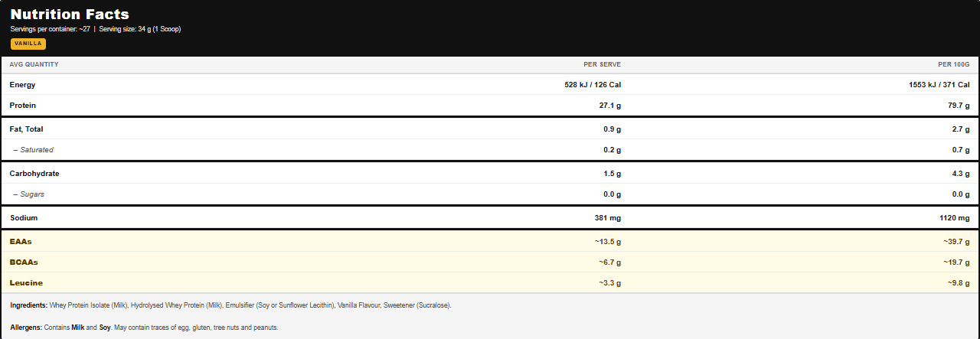
Task: Click the Energy row label
Action: pyautogui.click(x=23, y=85)
